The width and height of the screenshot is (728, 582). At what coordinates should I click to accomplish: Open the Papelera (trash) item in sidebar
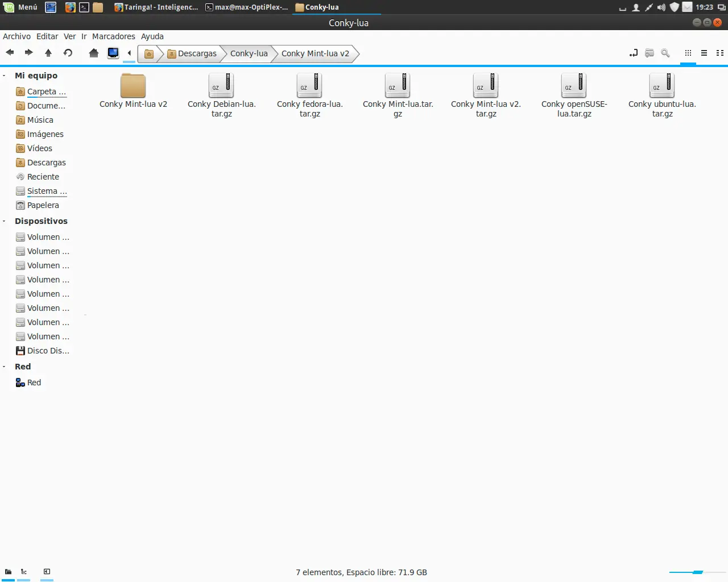click(43, 205)
